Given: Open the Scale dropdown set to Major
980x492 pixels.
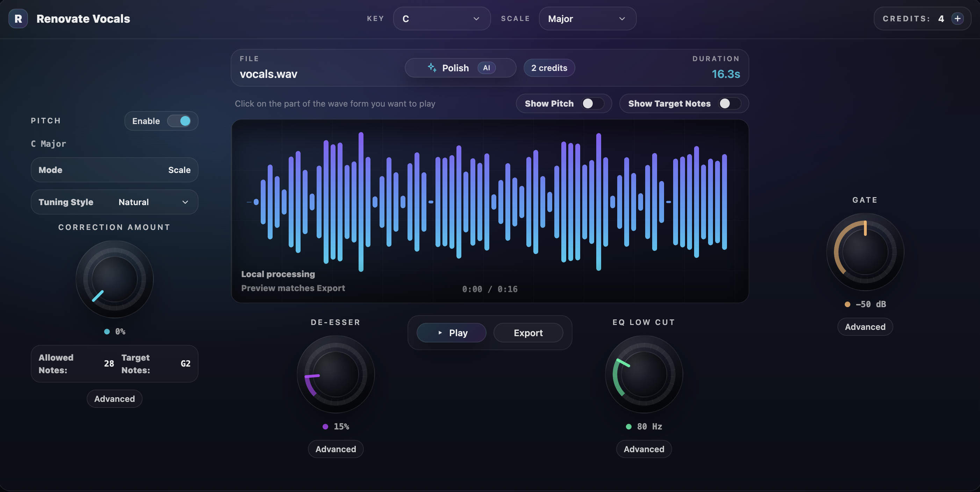Looking at the screenshot, I should tap(587, 18).
